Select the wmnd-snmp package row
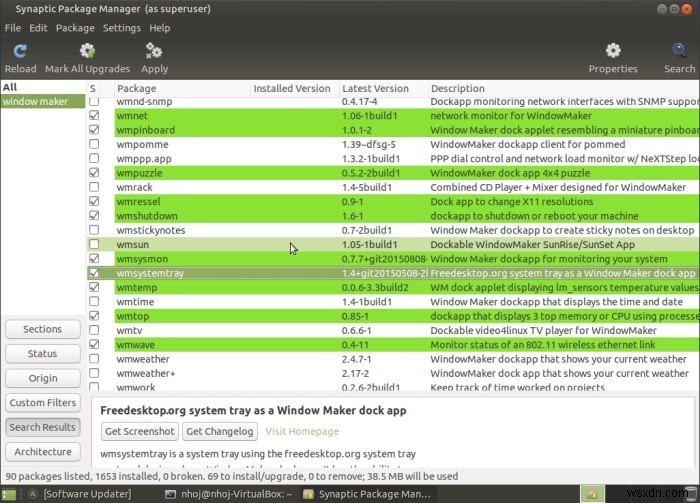The width and height of the screenshot is (700, 503). coord(393,102)
